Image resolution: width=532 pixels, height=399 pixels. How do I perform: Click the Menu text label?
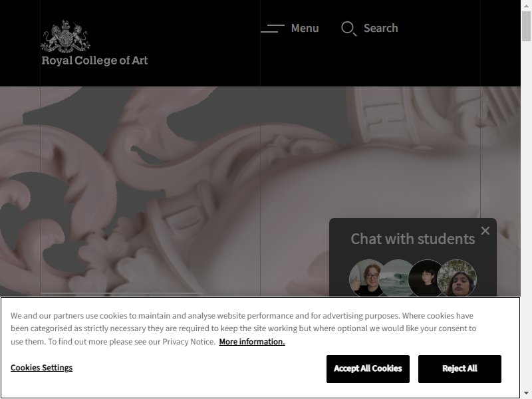click(x=305, y=28)
